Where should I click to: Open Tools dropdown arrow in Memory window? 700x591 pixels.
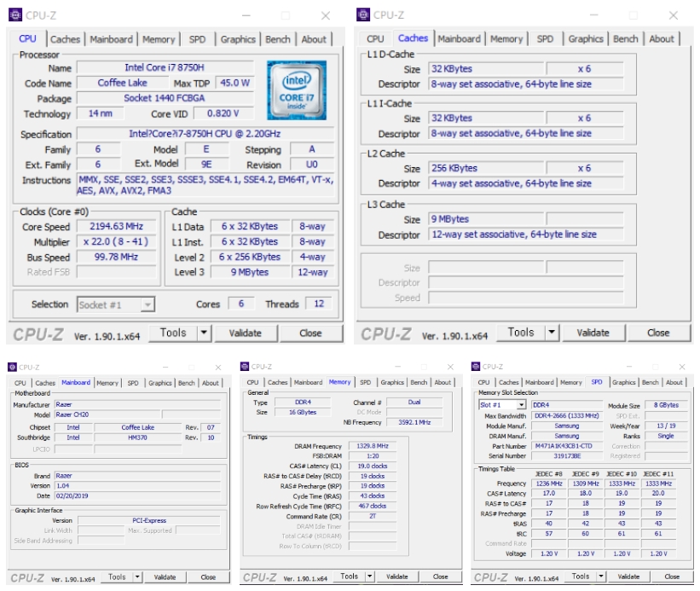pos(369,577)
